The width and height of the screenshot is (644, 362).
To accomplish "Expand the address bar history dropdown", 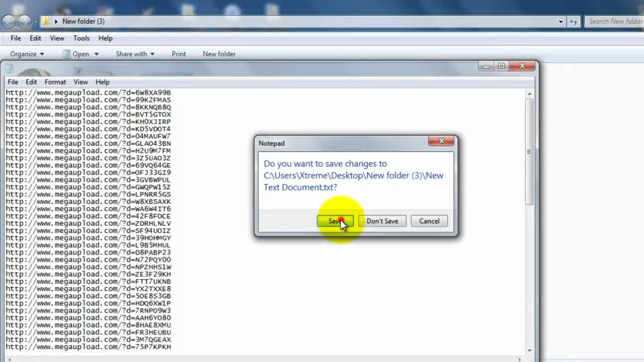I will pos(560,22).
